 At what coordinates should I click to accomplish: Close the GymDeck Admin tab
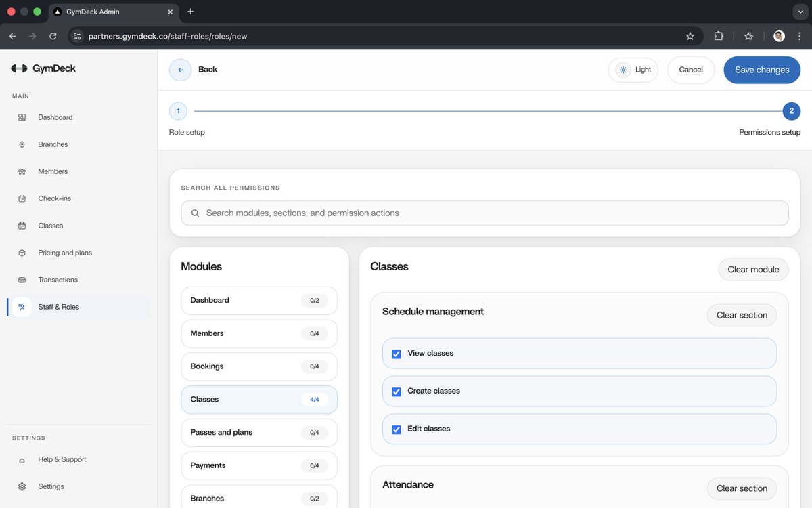point(170,12)
